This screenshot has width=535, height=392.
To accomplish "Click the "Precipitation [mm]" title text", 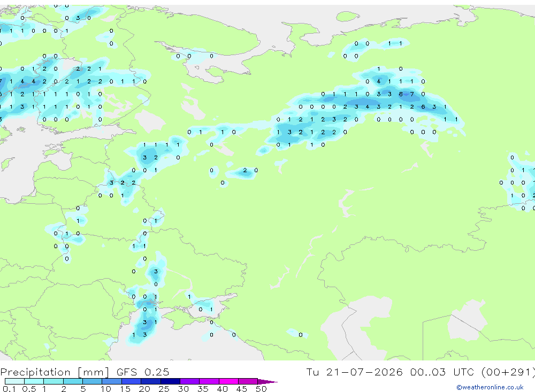I will [55, 372].
